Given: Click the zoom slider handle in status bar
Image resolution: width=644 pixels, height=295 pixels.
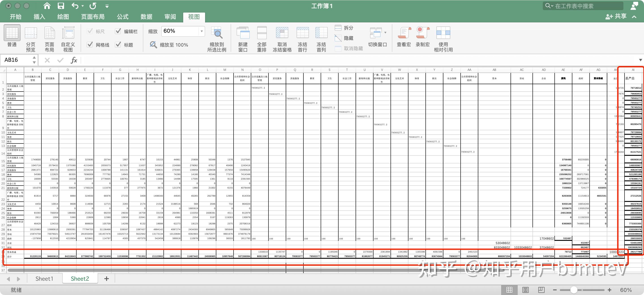Looking at the screenshot, I should [574, 290].
